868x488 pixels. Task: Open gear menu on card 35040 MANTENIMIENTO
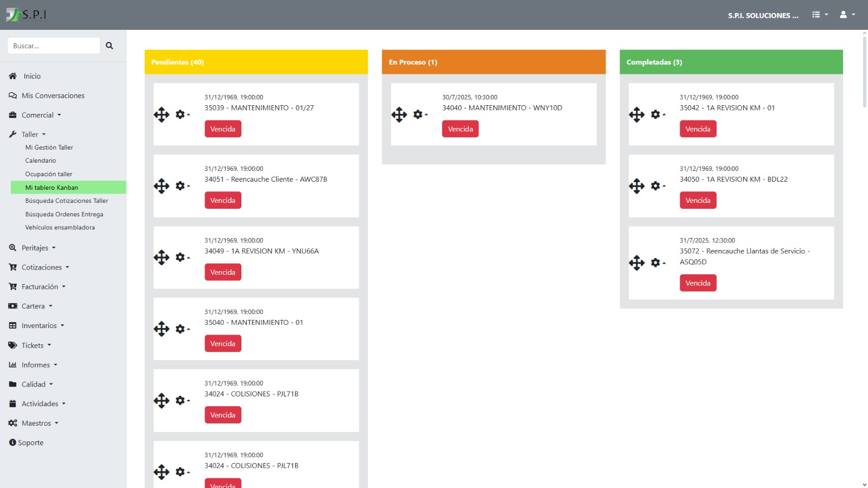[x=182, y=329]
